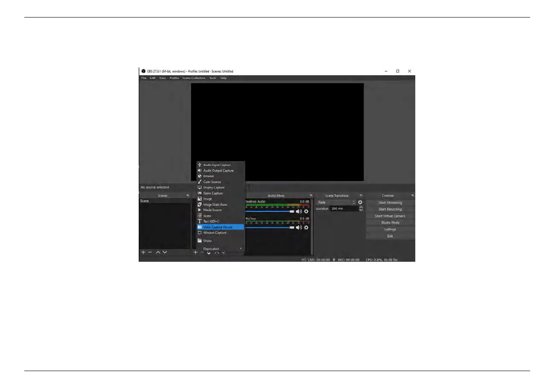Open the Profile menu
Viewport: 554px width, 392px height.
(x=174, y=78)
